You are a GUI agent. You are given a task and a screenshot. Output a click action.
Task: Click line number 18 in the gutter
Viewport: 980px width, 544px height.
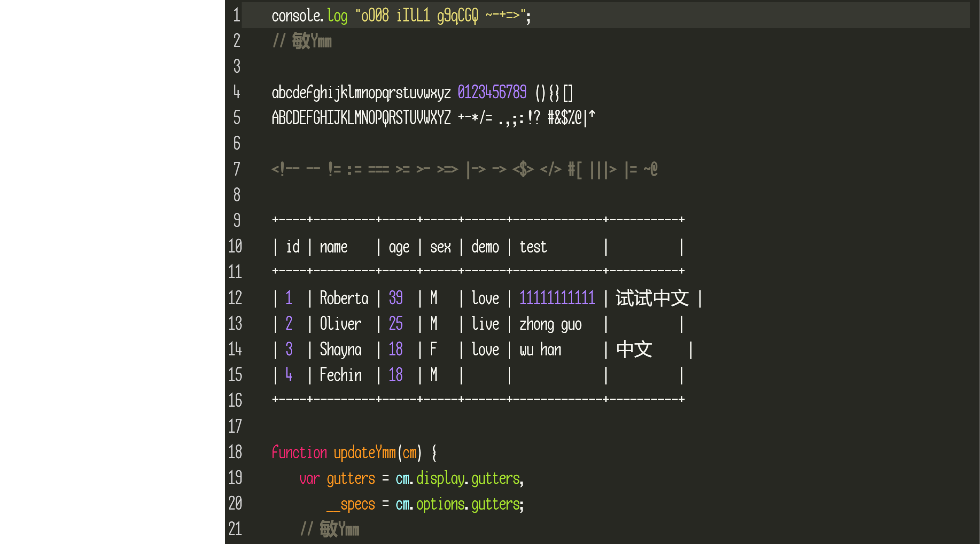pos(235,452)
